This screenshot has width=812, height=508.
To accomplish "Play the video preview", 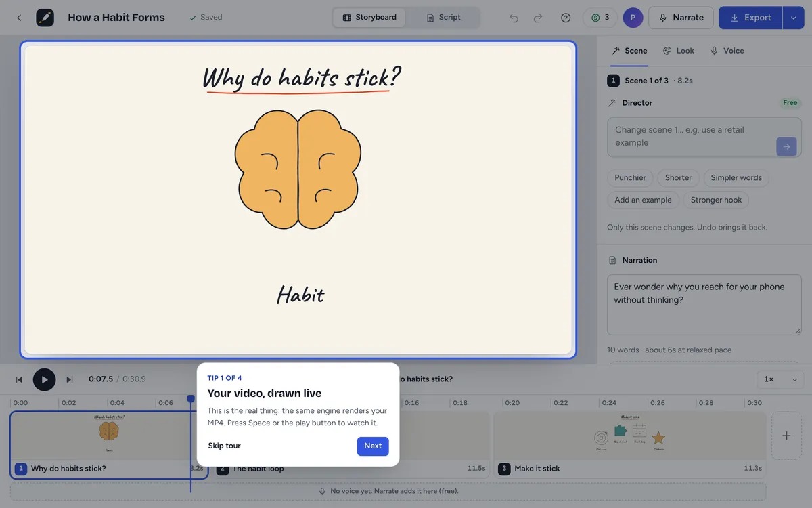I will coord(45,379).
